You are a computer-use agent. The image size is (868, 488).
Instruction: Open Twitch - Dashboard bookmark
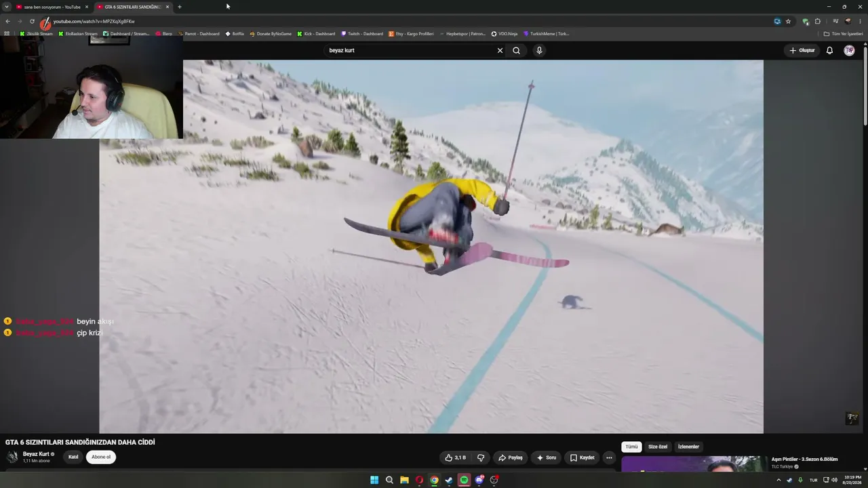[362, 33]
